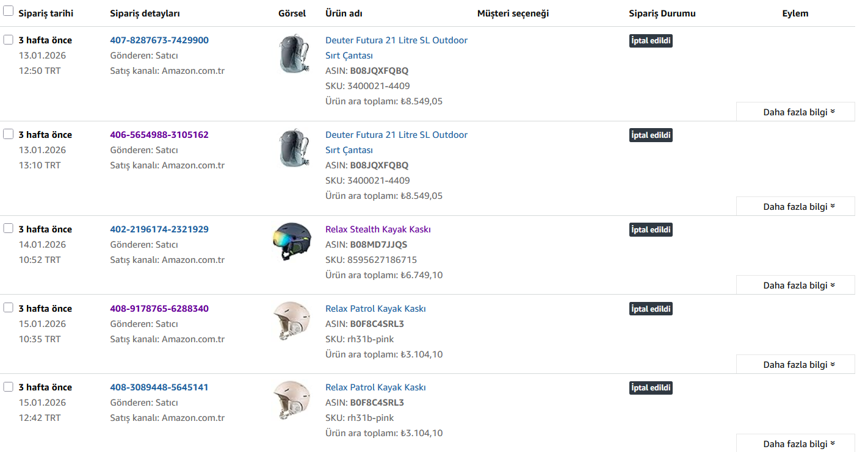
Task: Open the Relax Stealth Kayak Kaskı product link
Action: click(378, 229)
